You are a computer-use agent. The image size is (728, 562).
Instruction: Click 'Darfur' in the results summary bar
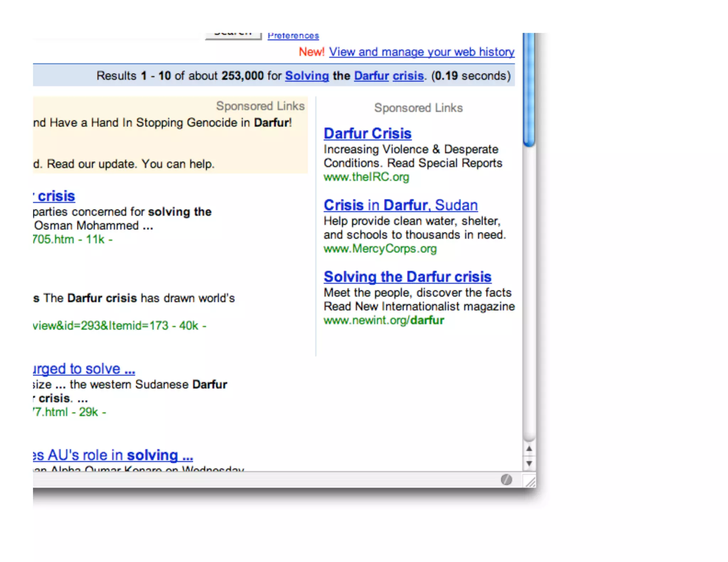371,76
